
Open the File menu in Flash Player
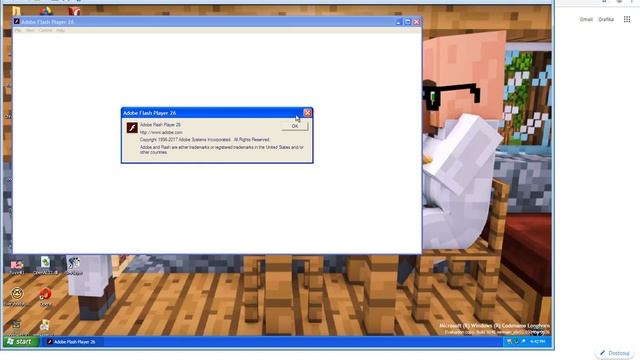(x=18, y=31)
